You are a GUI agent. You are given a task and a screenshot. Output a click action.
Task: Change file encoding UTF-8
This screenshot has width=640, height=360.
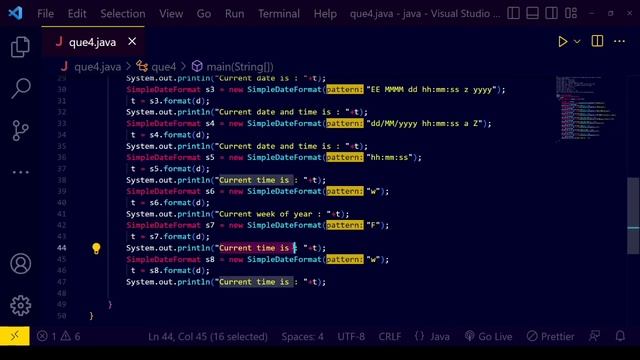(351, 336)
